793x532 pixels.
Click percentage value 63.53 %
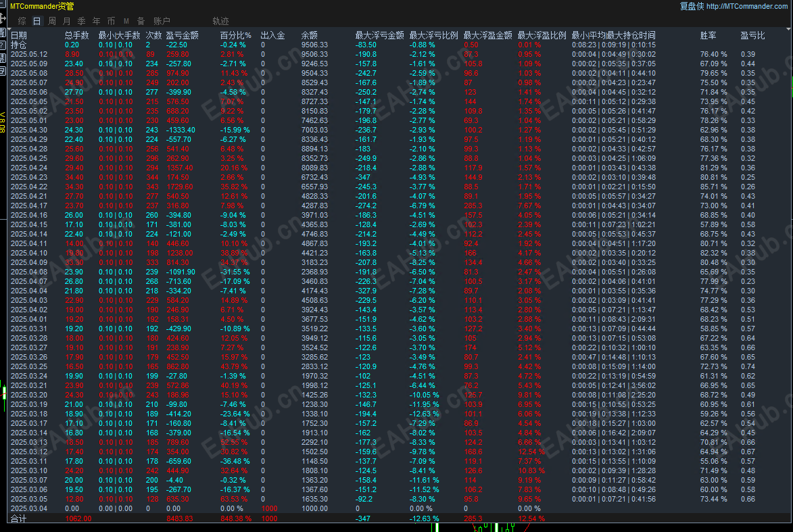[x=234, y=499]
